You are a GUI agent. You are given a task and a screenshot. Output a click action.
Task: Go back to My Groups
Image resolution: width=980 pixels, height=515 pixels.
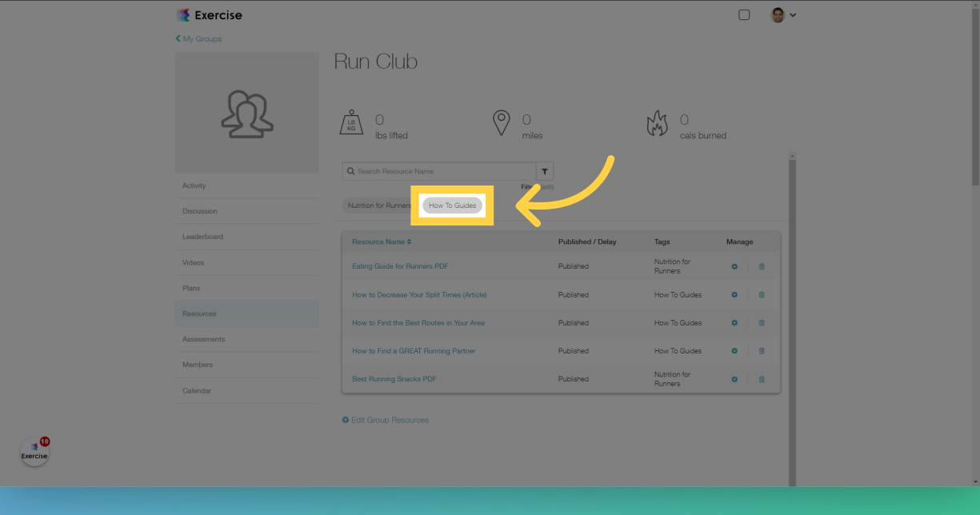[198, 38]
